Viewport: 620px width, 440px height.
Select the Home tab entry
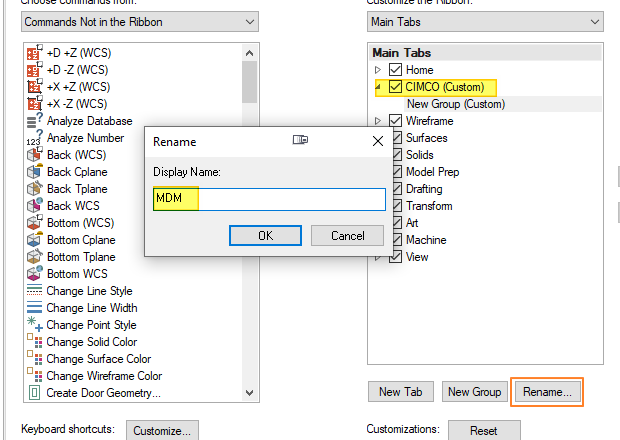click(420, 70)
